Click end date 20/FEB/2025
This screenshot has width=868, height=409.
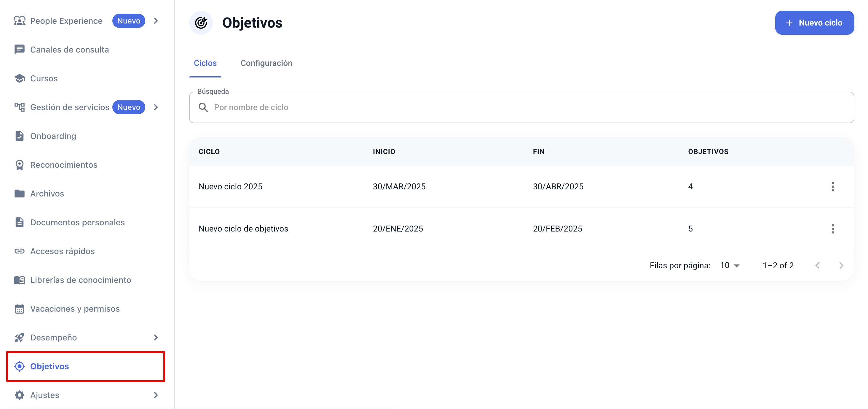point(557,229)
